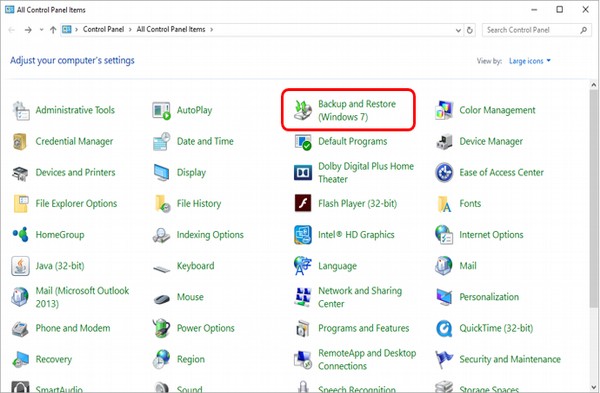Open the File History icon
Screen dimensions: 600x393
[x=162, y=204]
